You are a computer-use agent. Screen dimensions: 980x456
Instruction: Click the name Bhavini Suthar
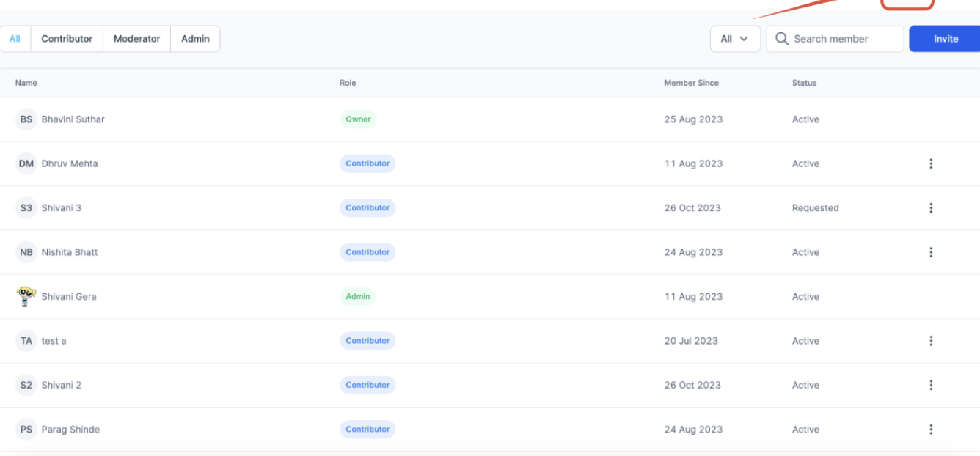pos(73,119)
